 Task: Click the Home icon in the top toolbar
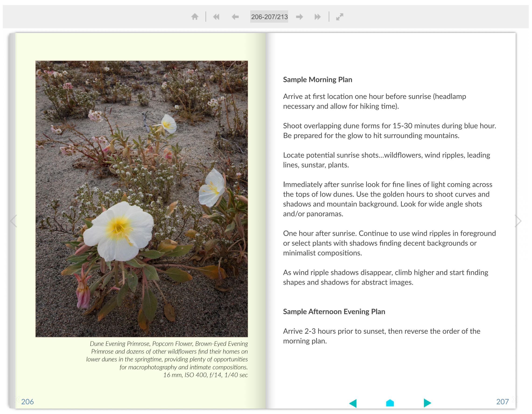(x=195, y=17)
